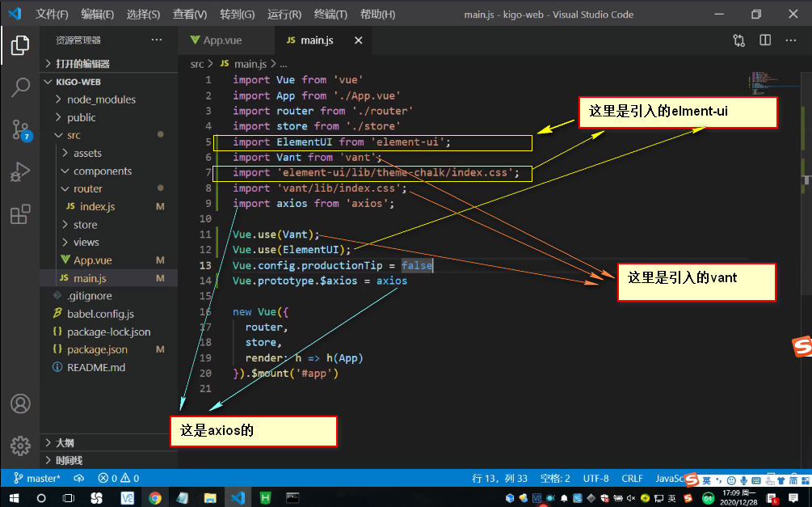Open the .gitignore file
This screenshot has width=812, height=507.
coord(109,296)
